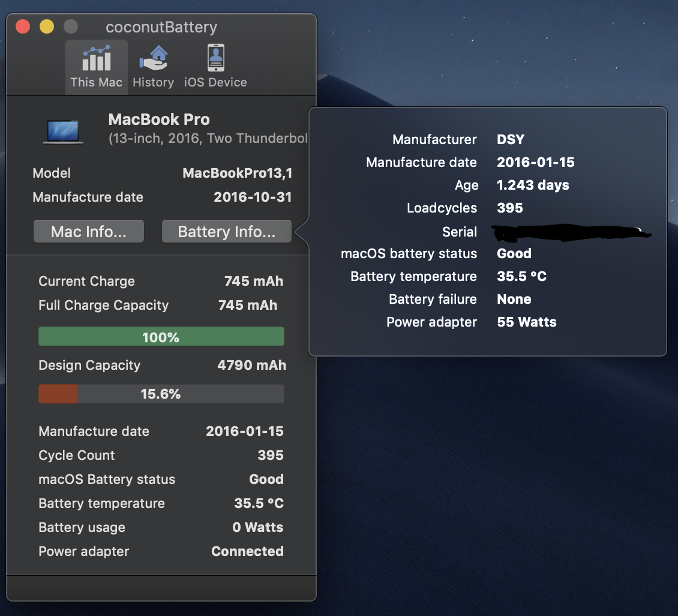
Task: Minimize window with the yellow button
Action: point(47,26)
